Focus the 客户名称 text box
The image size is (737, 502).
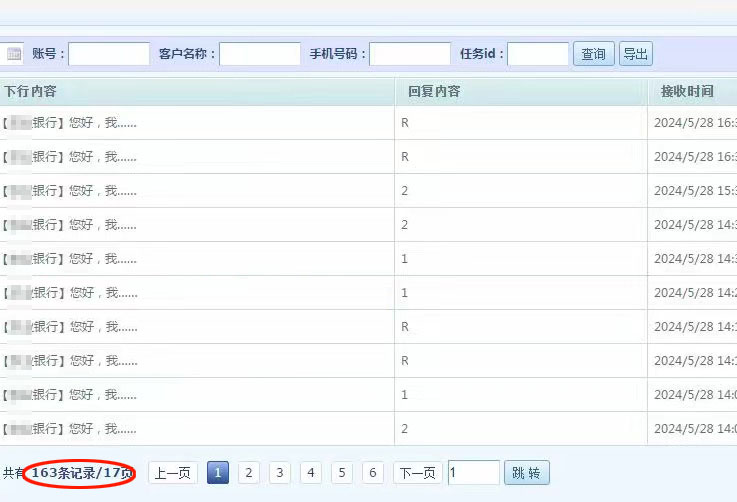point(260,54)
